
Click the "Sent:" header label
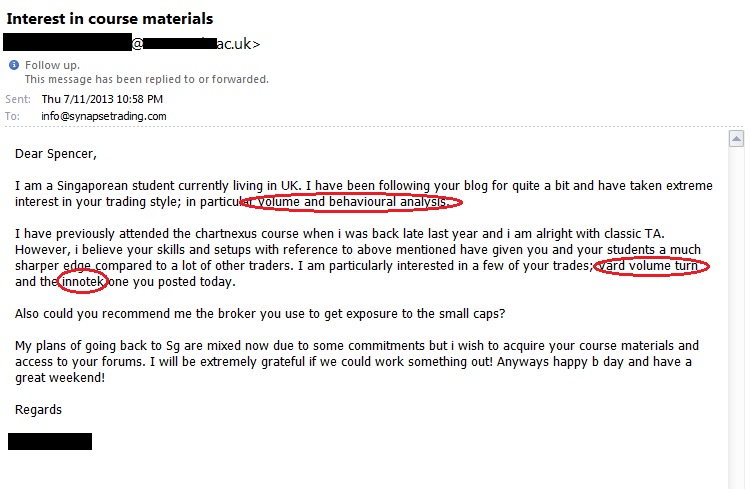coord(18,99)
